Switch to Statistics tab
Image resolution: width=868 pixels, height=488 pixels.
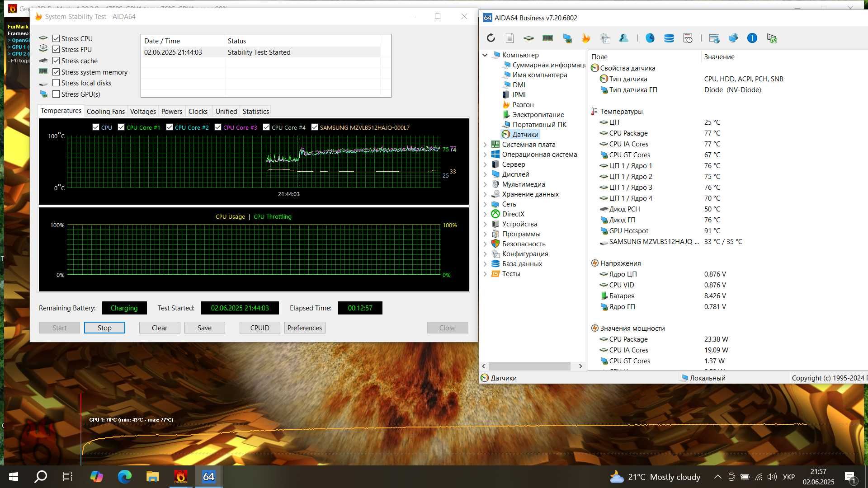(x=256, y=112)
